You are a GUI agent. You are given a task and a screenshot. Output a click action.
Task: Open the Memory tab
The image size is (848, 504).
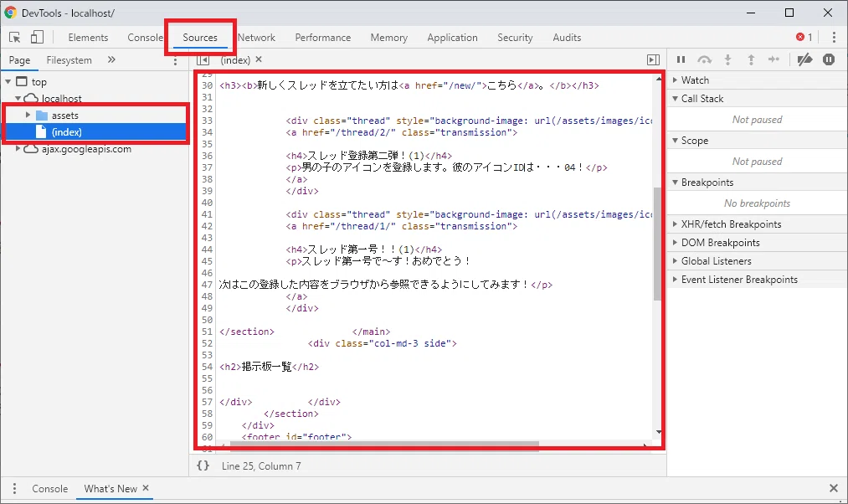pos(389,38)
